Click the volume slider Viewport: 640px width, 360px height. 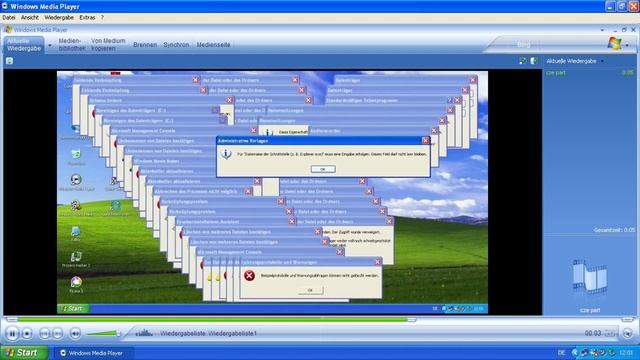(x=104, y=333)
